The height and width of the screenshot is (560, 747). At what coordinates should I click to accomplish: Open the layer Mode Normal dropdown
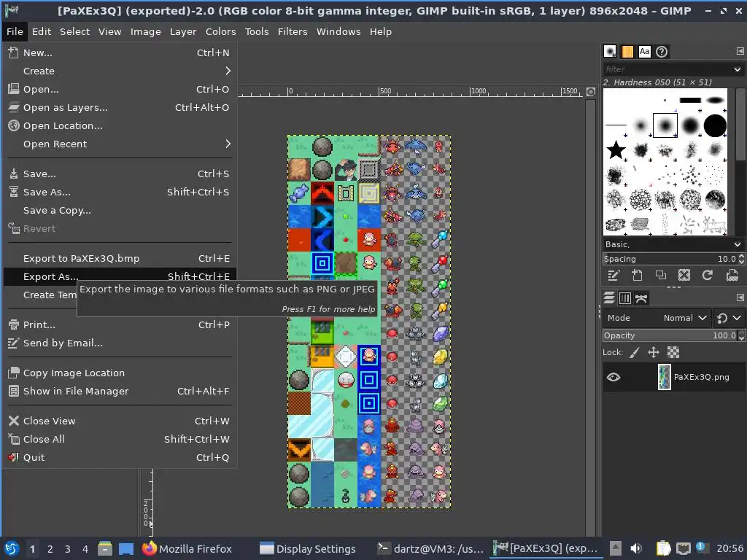pyautogui.click(x=657, y=318)
